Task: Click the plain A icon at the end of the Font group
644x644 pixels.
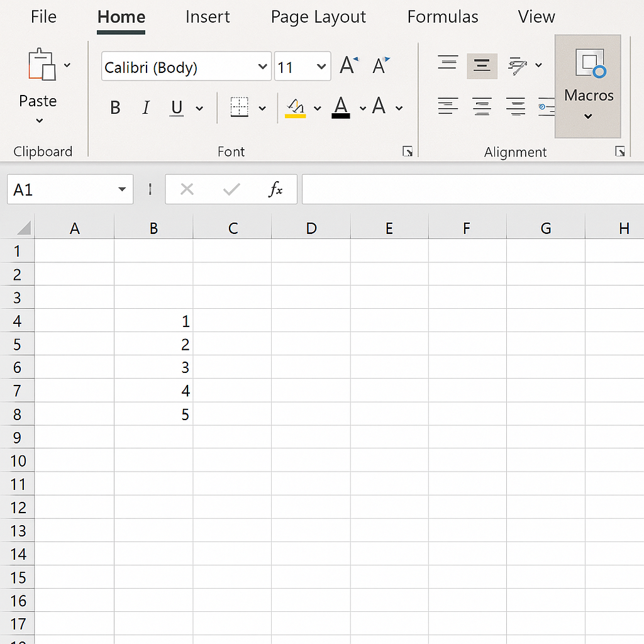Action: point(379,106)
